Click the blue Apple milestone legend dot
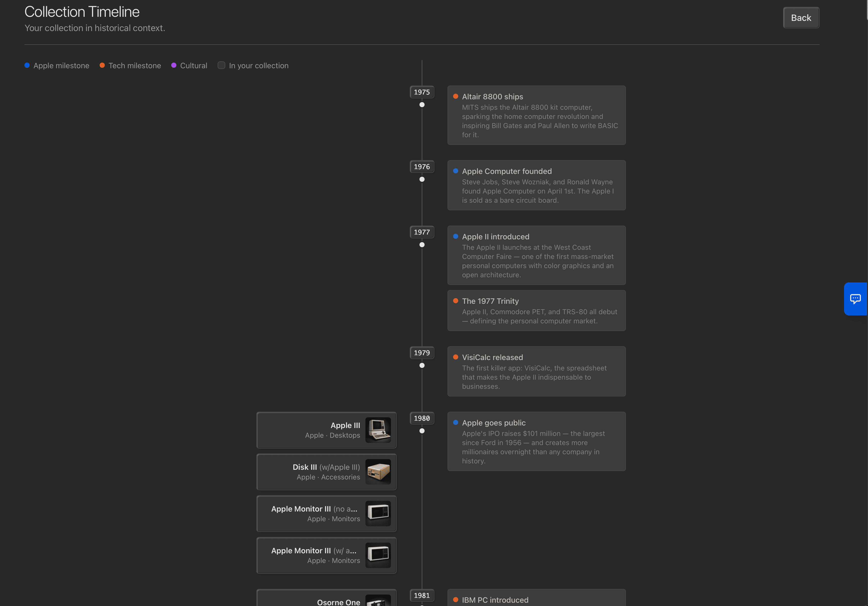868x606 pixels. 27,65
